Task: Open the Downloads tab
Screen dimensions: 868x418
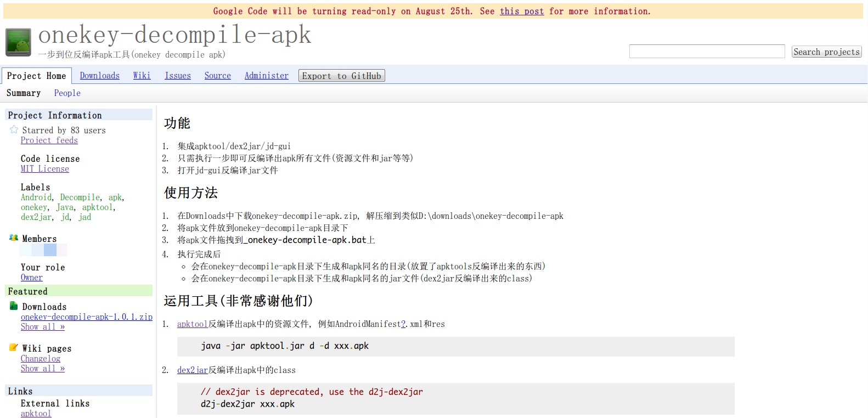Action: pyautogui.click(x=99, y=76)
